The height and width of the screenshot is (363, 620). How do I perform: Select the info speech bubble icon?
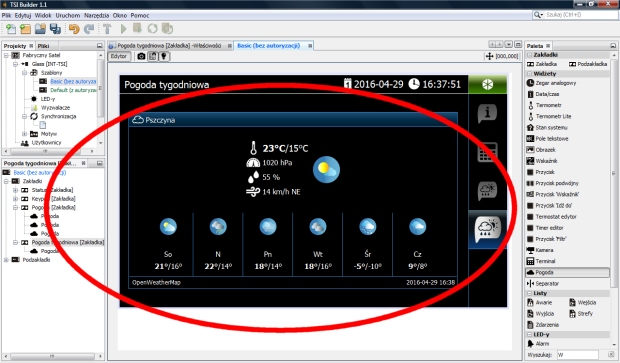point(487,113)
